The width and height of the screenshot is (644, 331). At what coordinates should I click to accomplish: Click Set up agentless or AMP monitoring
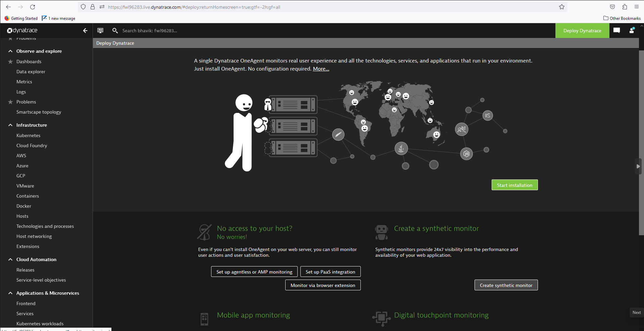pyautogui.click(x=254, y=272)
